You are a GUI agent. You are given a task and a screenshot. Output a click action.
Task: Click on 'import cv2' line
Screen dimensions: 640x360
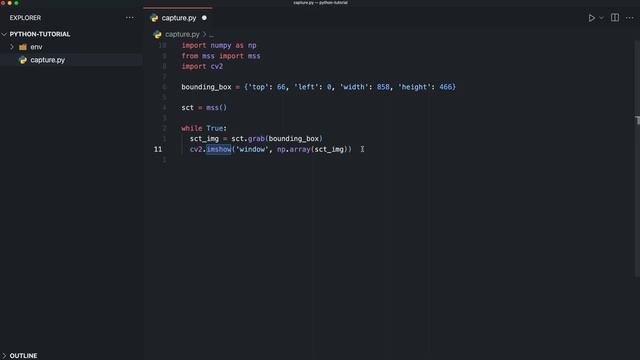coord(202,66)
